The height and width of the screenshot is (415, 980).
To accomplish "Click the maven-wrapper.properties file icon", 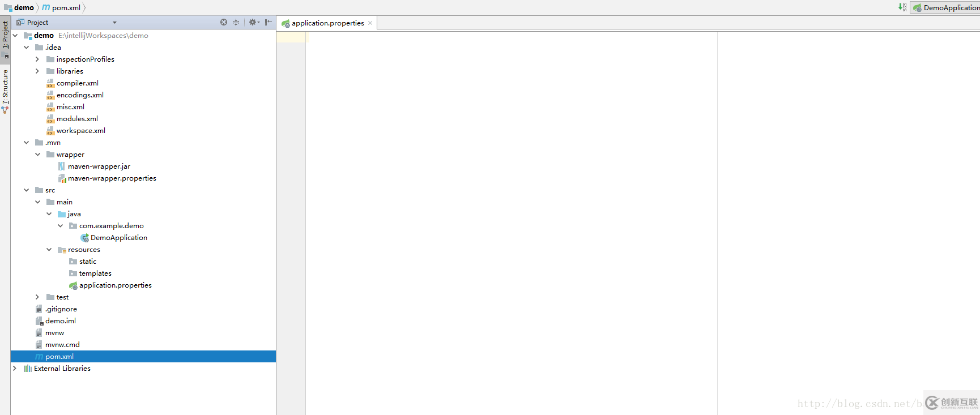I will coord(62,178).
